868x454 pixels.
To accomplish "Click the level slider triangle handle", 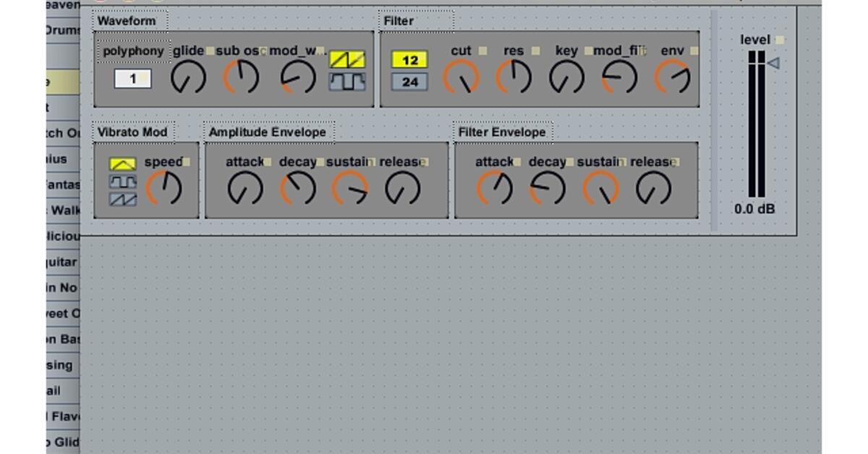I will 773,64.
